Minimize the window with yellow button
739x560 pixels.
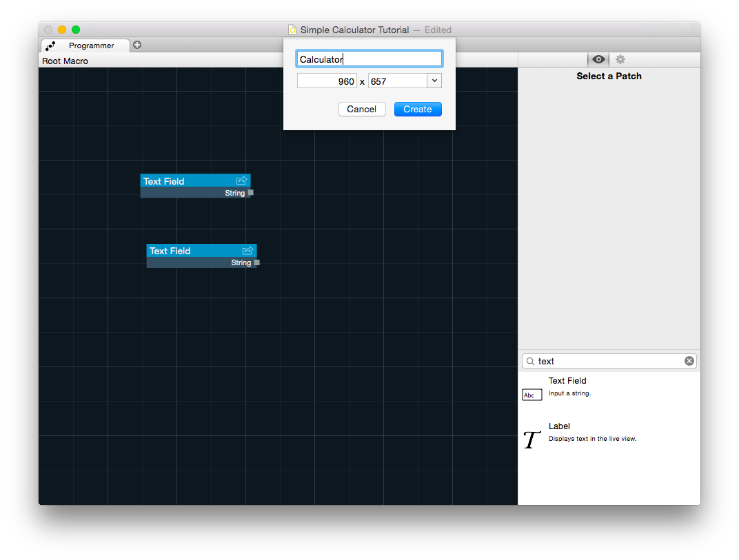point(62,30)
